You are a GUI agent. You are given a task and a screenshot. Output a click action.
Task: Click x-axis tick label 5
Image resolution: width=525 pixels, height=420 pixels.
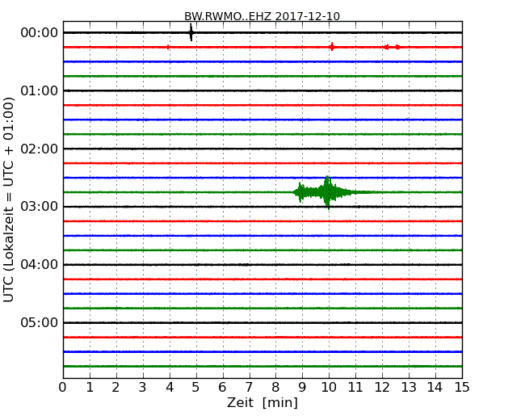tap(195, 388)
